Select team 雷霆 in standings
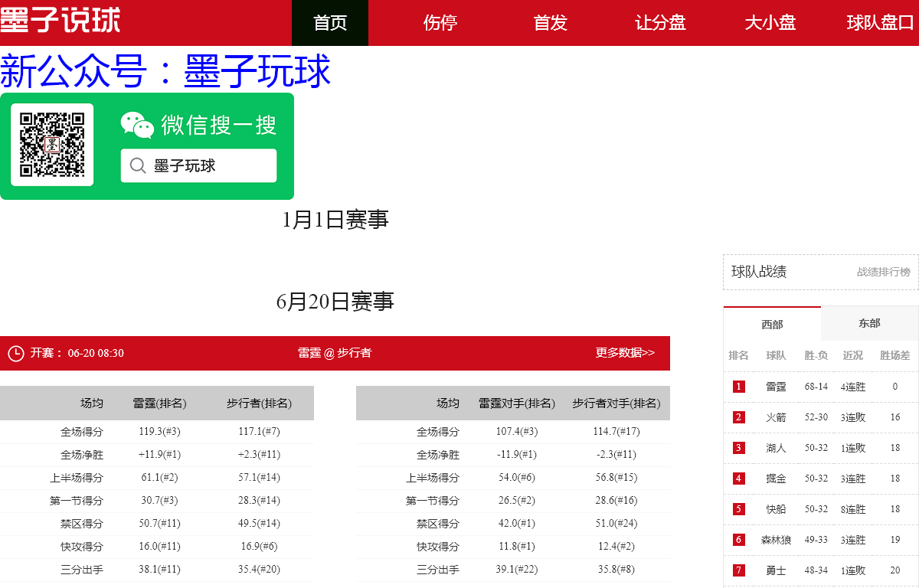This screenshot has height=588, width=919. 776,387
